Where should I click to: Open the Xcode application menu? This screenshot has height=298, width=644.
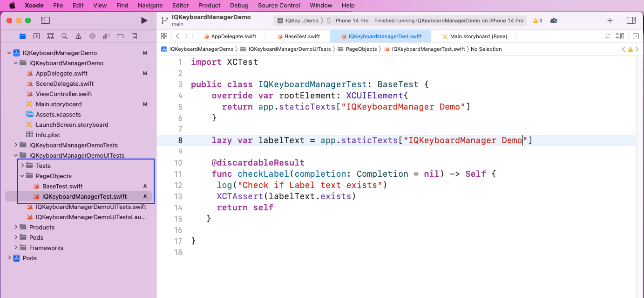pyautogui.click(x=34, y=5)
